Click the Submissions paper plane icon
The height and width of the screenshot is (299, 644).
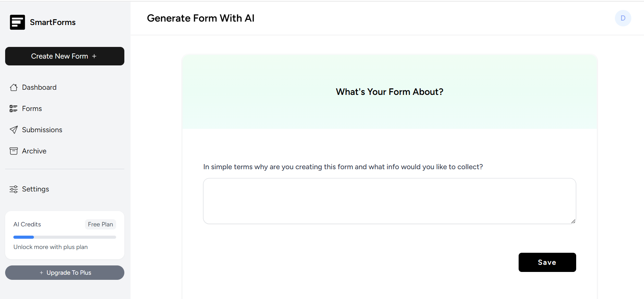coord(14,129)
